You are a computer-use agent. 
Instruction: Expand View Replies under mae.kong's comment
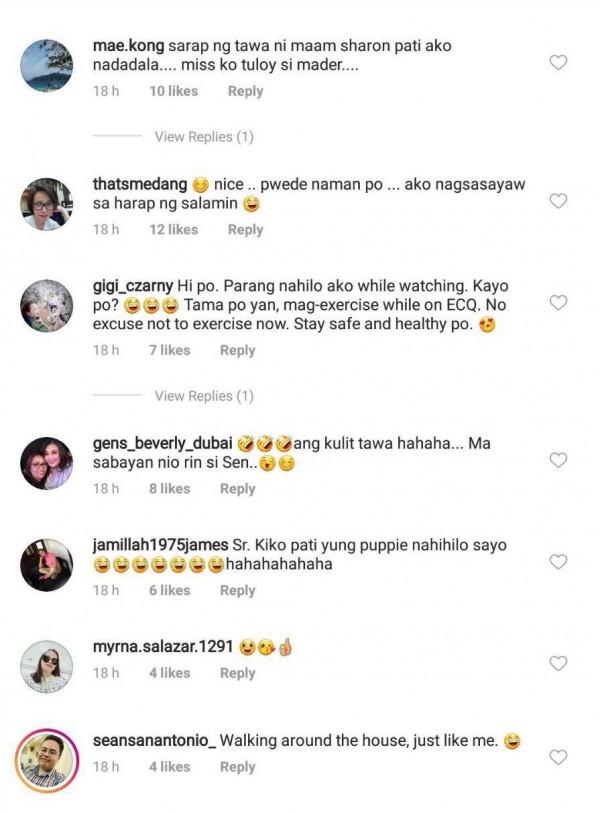[x=204, y=137]
